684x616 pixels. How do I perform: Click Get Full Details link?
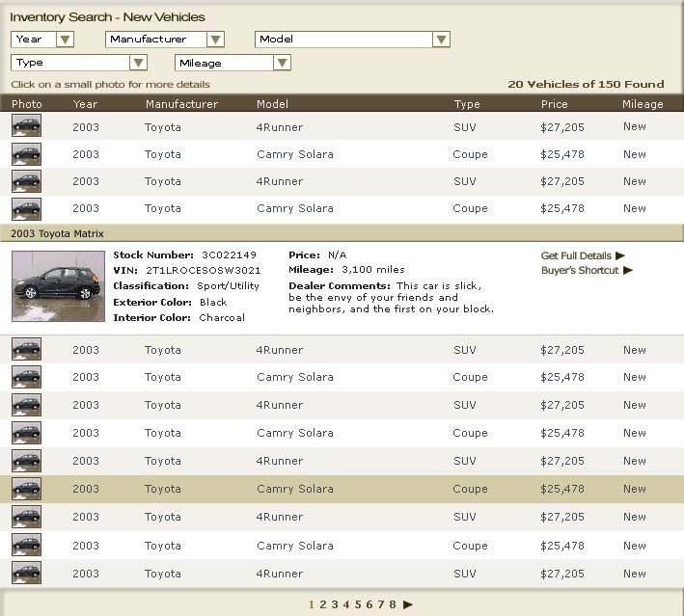[x=576, y=255]
